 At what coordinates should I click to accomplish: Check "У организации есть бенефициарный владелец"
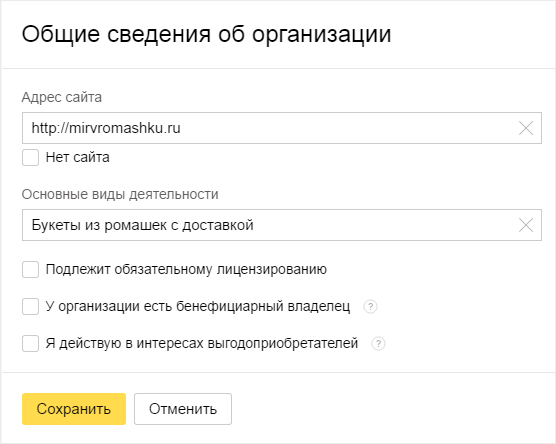pyautogui.click(x=30, y=306)
